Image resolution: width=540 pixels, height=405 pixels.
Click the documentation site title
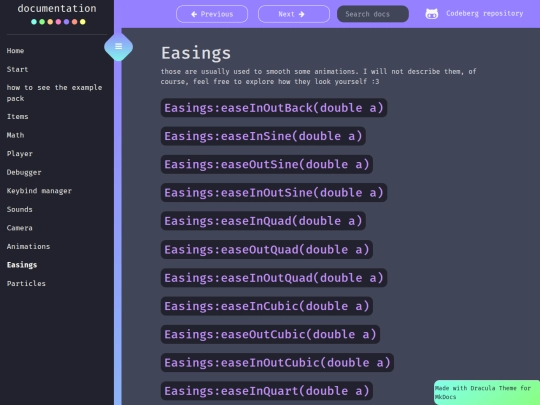pyautogui.click(x=57, y=8)
